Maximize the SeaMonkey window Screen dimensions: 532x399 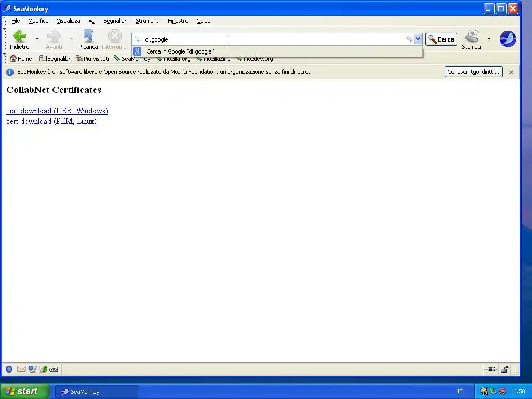pyautogui.click(x=501, y=8)
